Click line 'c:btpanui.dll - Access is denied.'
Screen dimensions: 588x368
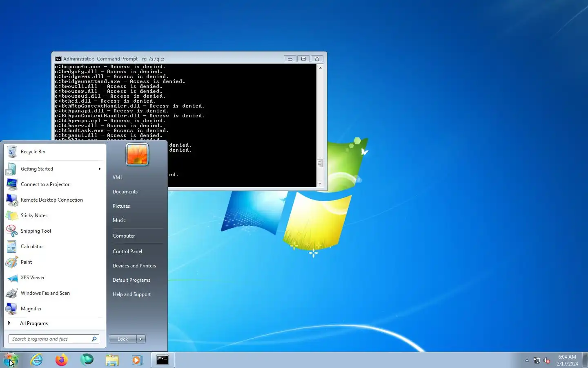click(x=109, y=135)
